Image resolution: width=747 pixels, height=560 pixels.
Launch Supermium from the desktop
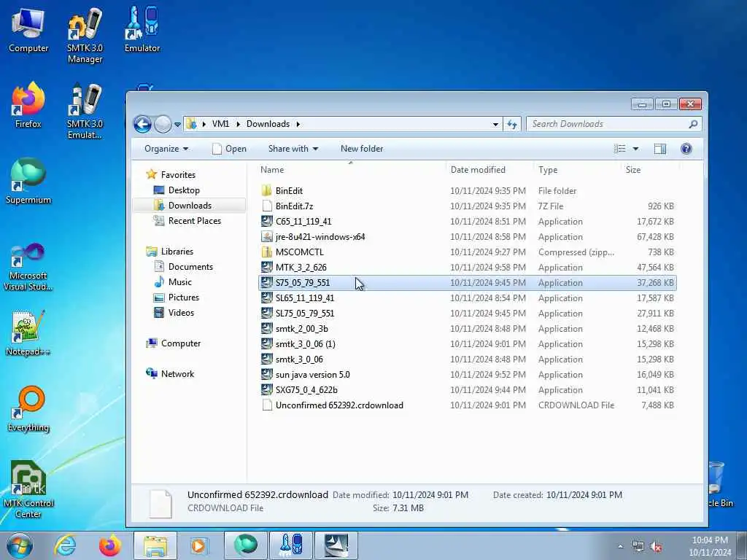[x=28, y=182]
